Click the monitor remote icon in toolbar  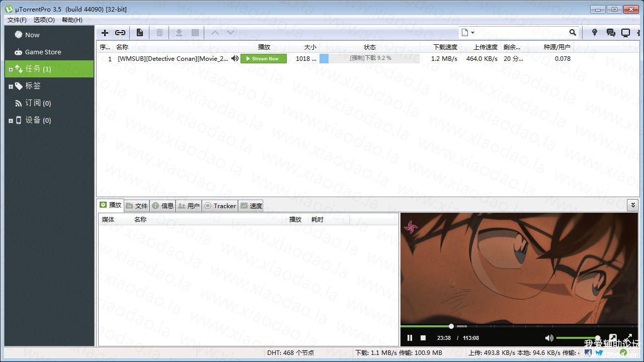(625, 33)
